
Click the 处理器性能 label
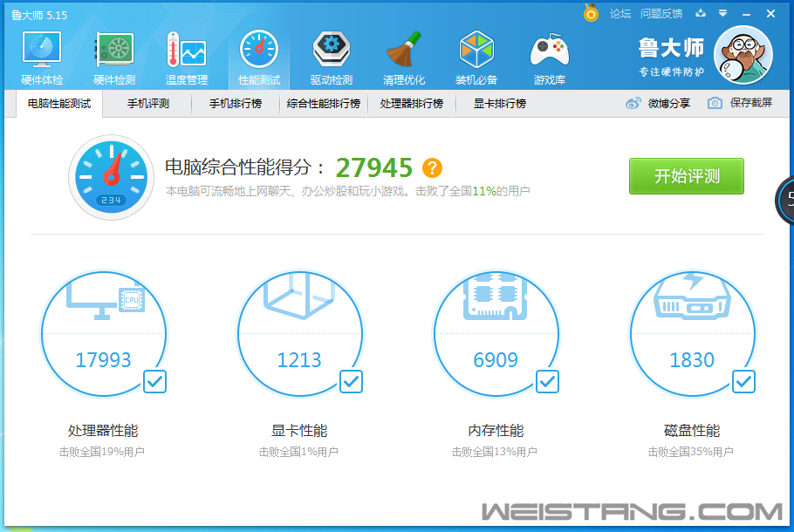click(x=103, y=431)
